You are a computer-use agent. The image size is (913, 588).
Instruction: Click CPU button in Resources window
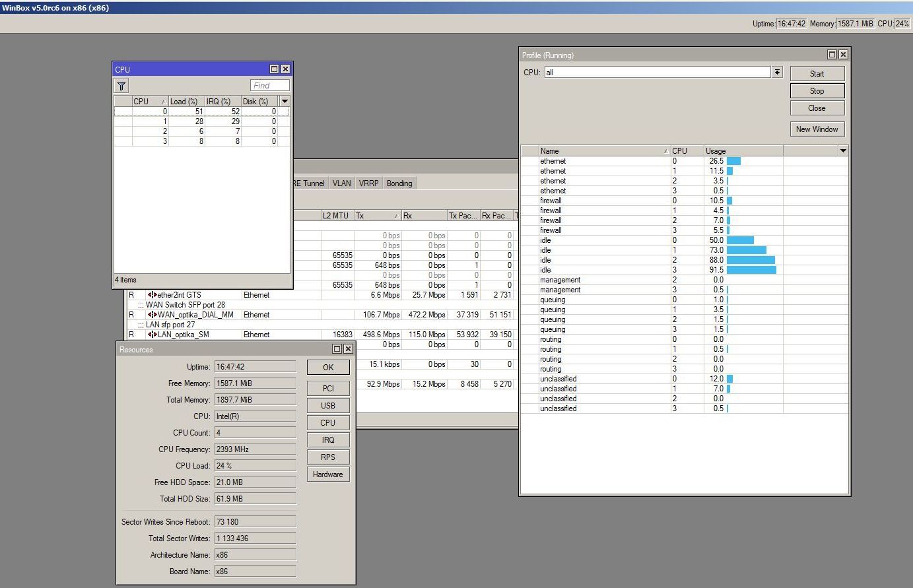click(x=328, y=423)
